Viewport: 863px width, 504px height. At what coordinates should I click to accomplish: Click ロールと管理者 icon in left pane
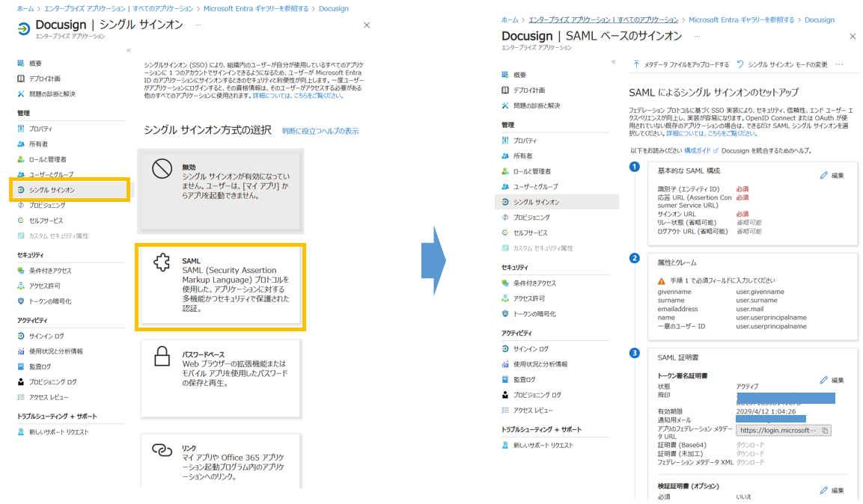click(x=21, y=159)
